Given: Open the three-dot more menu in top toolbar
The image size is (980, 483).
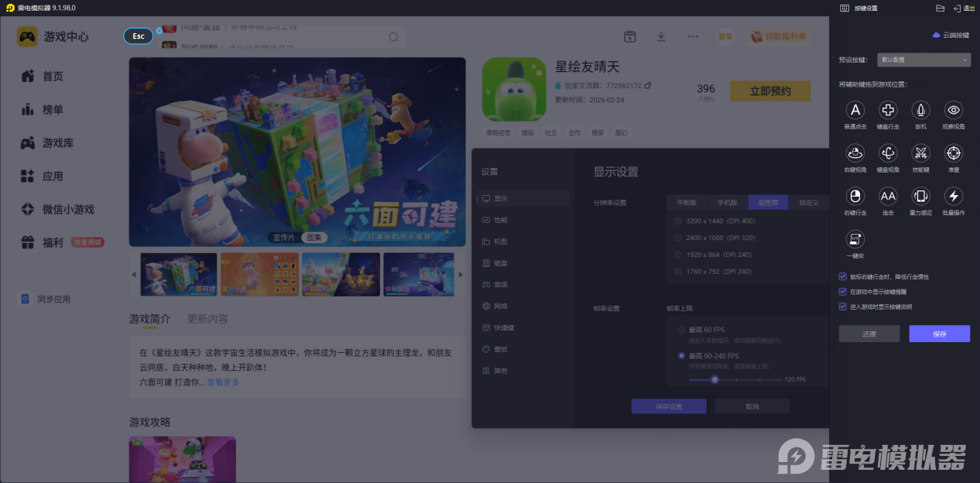Looking at the screenshot, I should point(693,36).
